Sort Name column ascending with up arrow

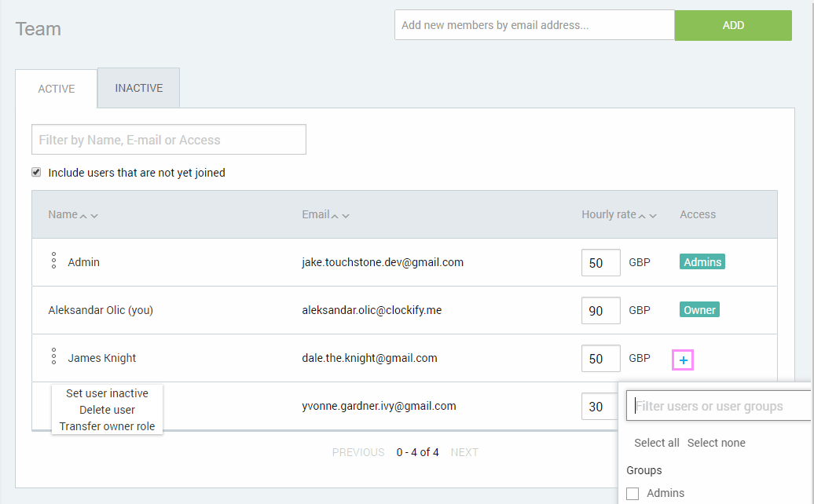coord(83,216)
